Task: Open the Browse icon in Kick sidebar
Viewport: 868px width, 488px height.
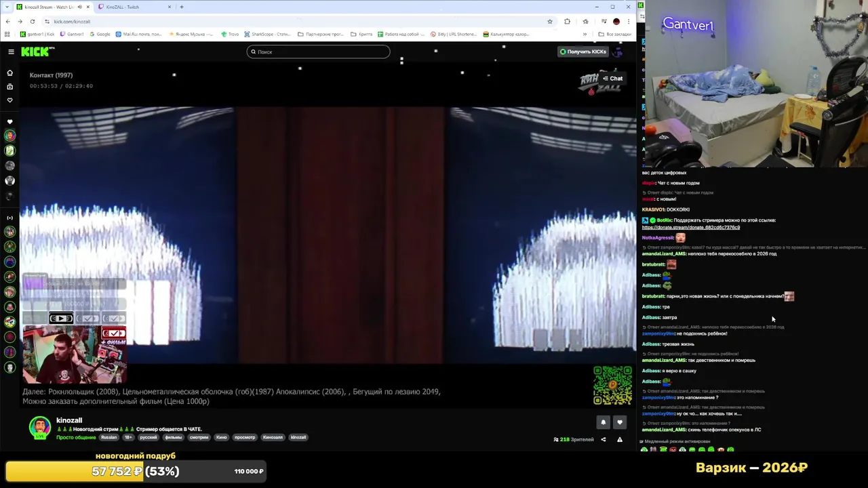Action: point(9,87)
